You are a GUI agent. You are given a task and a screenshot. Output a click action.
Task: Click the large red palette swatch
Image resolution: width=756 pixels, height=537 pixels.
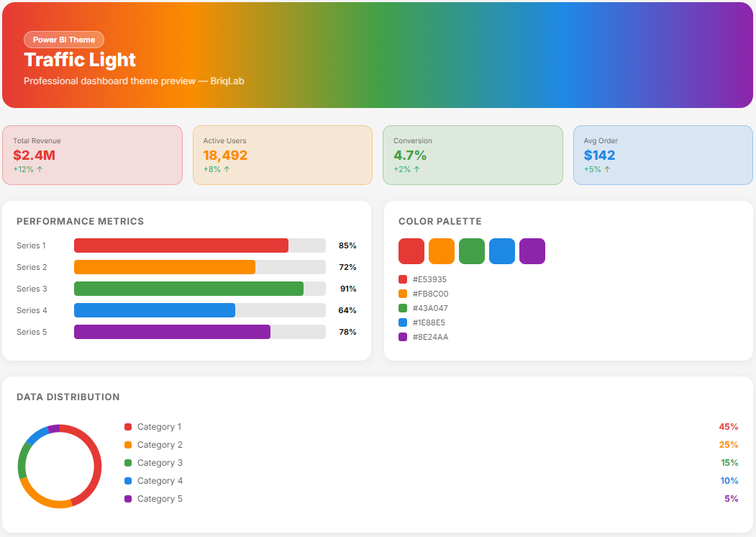tap(411, 251)
